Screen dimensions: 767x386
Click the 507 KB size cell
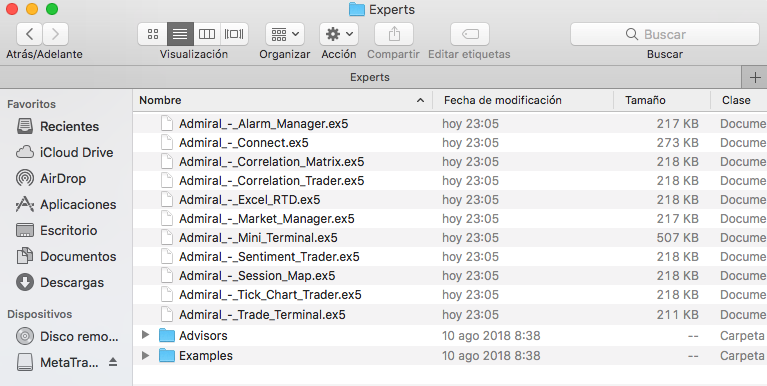pos(677,238)
